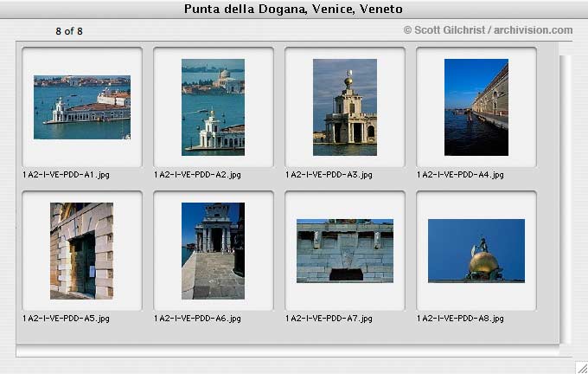Click the filename 1A2-I-VE-PDD-A2.jpg

[197, 175]
